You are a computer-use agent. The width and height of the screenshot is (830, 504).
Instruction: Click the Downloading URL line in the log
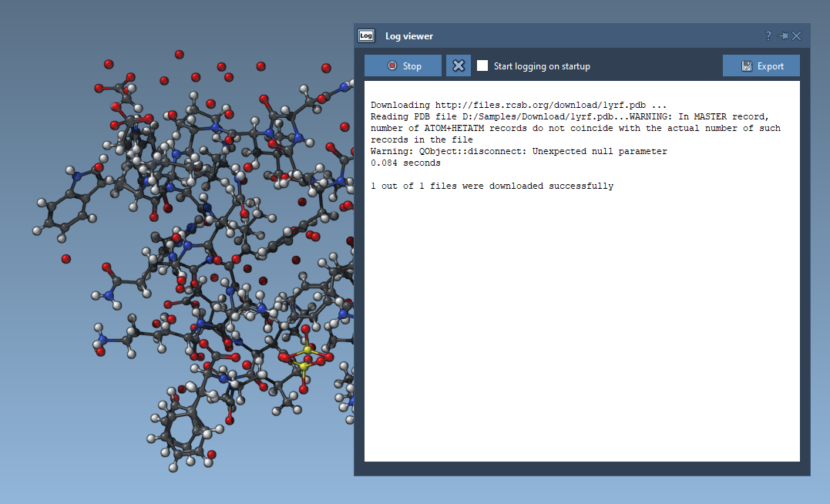click(518, 105)
